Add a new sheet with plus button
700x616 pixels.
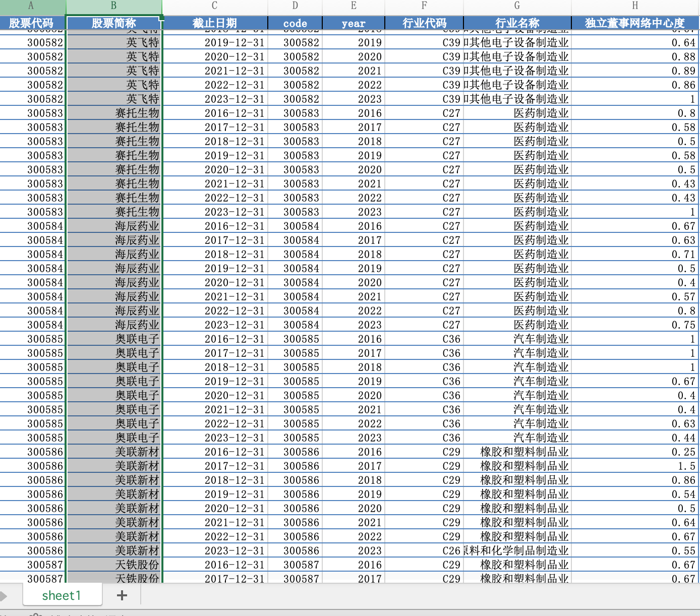tap(122, 595)
